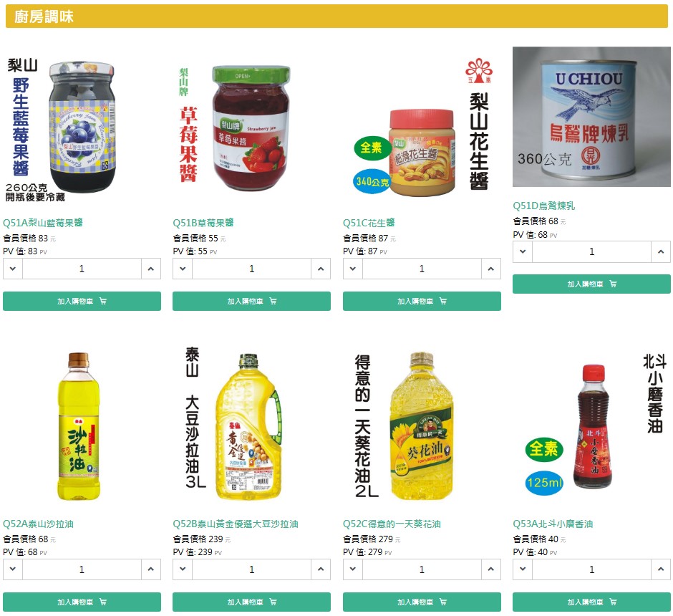The image size is (673, 616).
Task: Add Q51A梨山藍莓果醬 to shopping cart
Action: (x=82, y=302)
